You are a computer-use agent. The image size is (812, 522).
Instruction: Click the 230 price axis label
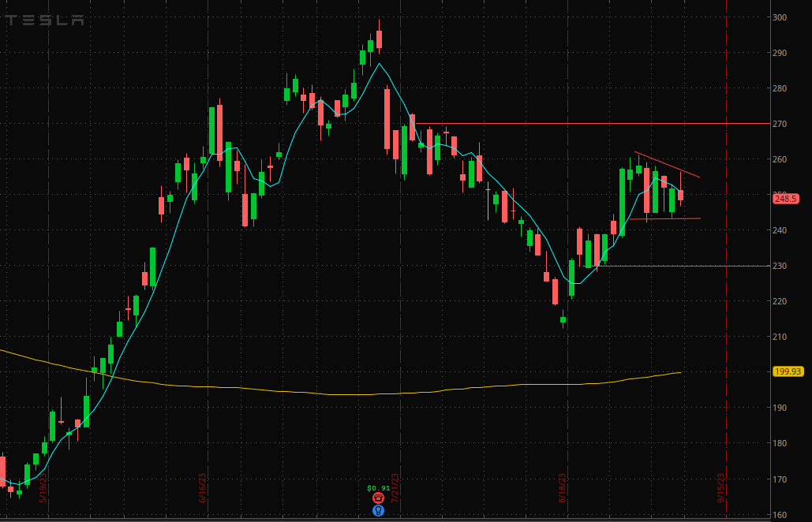pos(780,266)
